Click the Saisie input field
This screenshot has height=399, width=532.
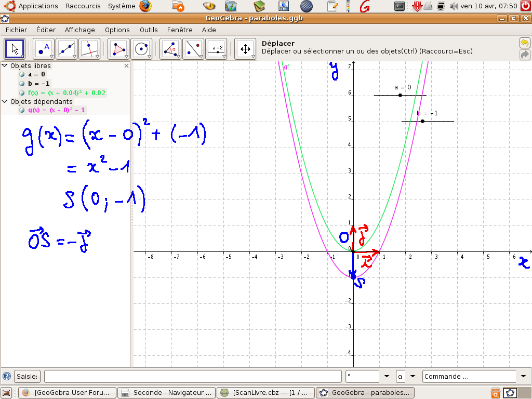tap(192, 376)
